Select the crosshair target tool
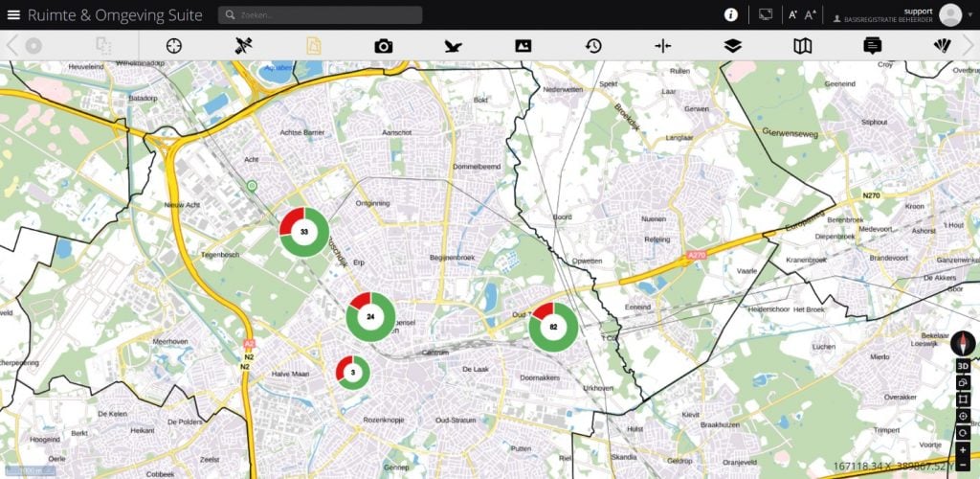980x479 pixels. 174,46
